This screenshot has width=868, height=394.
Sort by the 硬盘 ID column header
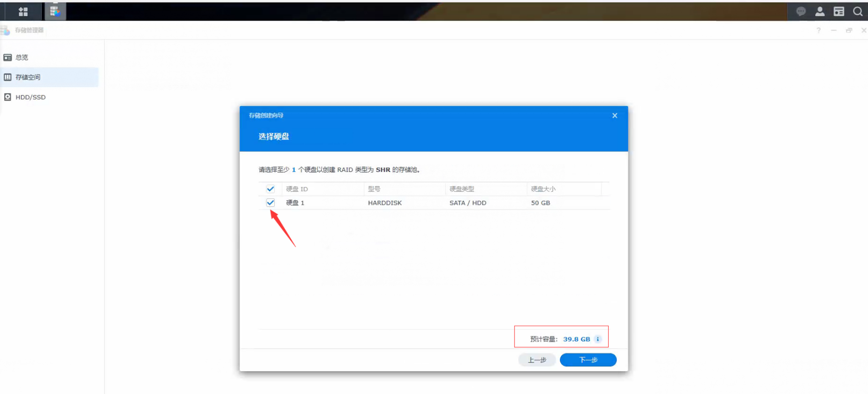click(x=323, y=189)
